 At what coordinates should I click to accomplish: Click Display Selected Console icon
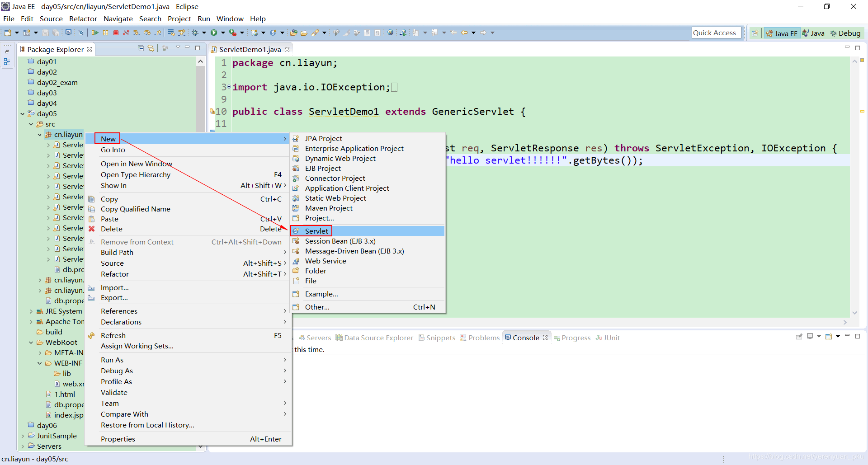point(810,336)
